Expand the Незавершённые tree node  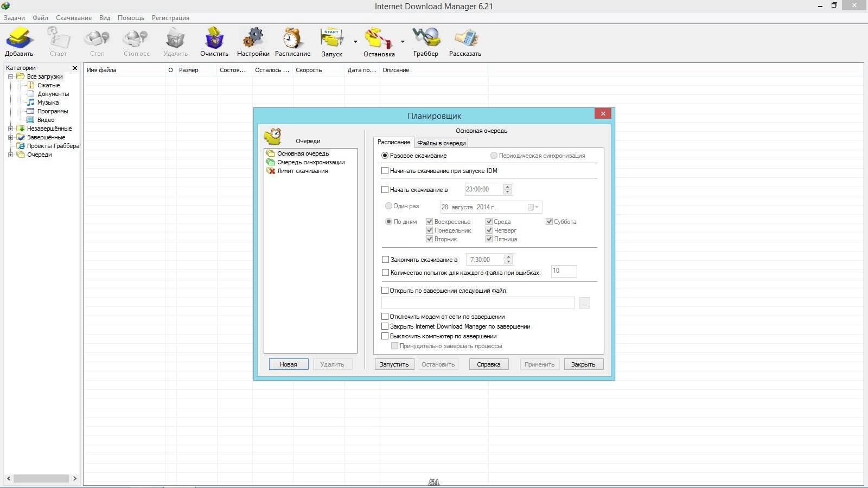click(10, 129)
